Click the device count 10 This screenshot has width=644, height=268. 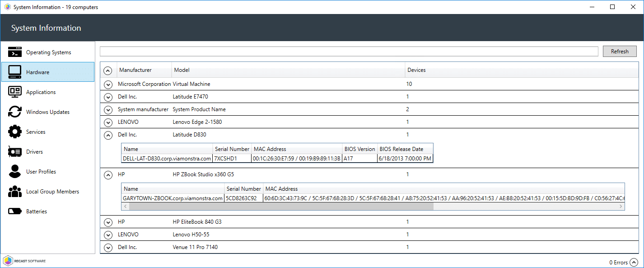point(409,84)
